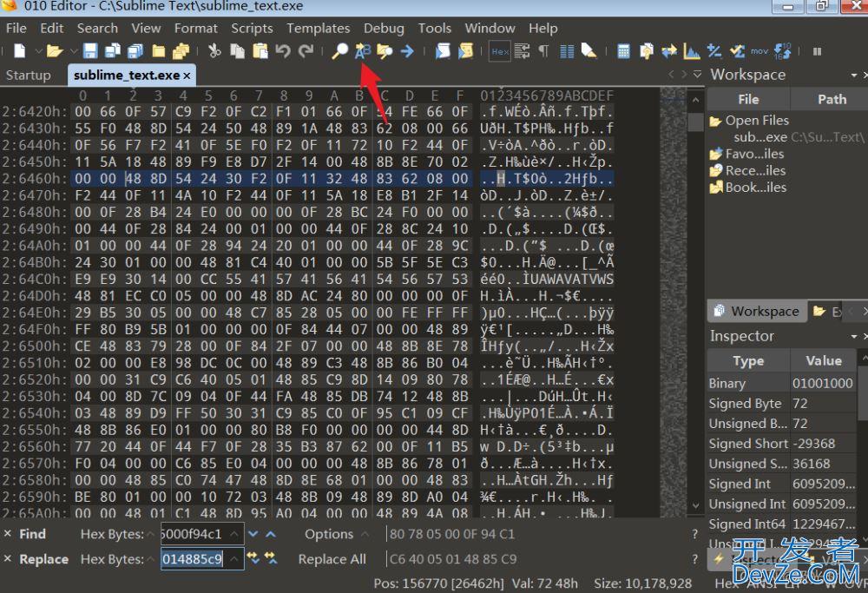
Task: Click the Run Script toolbar icon
Action: (x=443, y=51)
